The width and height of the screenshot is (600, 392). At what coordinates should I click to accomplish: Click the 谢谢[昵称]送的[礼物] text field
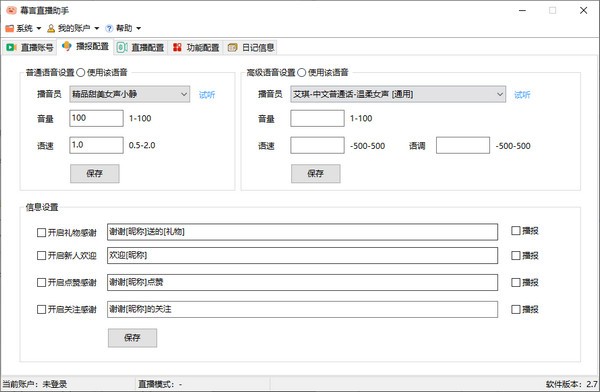302,232
